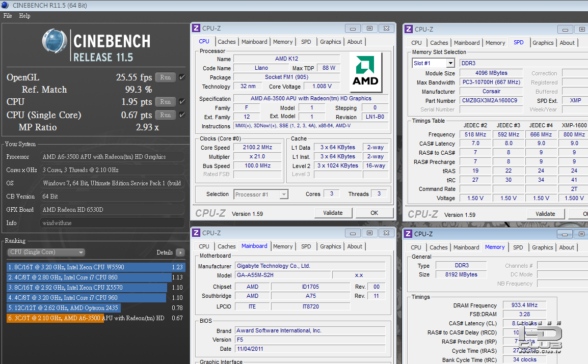Select SPD tab in Mainboard window
Screen dimensions: 588x364
click(306, 246)
